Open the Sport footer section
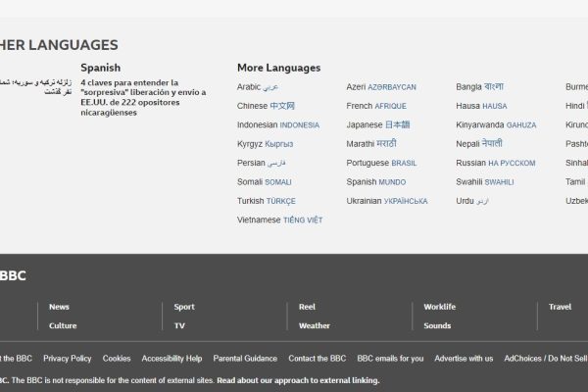 coord(184,307)
